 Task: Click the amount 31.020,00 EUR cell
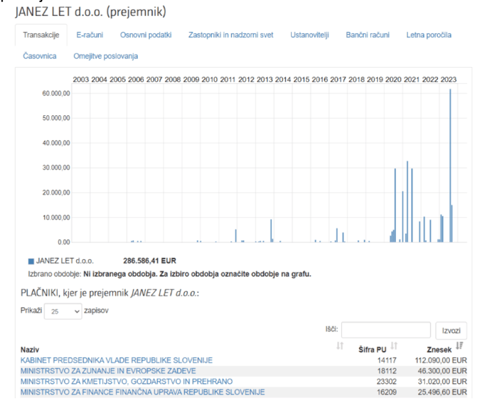[442, 381]
